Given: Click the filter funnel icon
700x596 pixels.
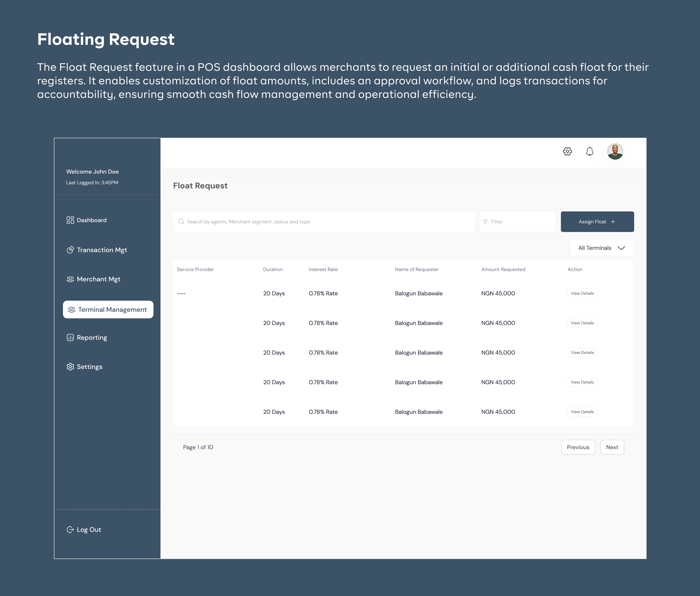Looking at the screenshot, I should [x=485, y=222].
